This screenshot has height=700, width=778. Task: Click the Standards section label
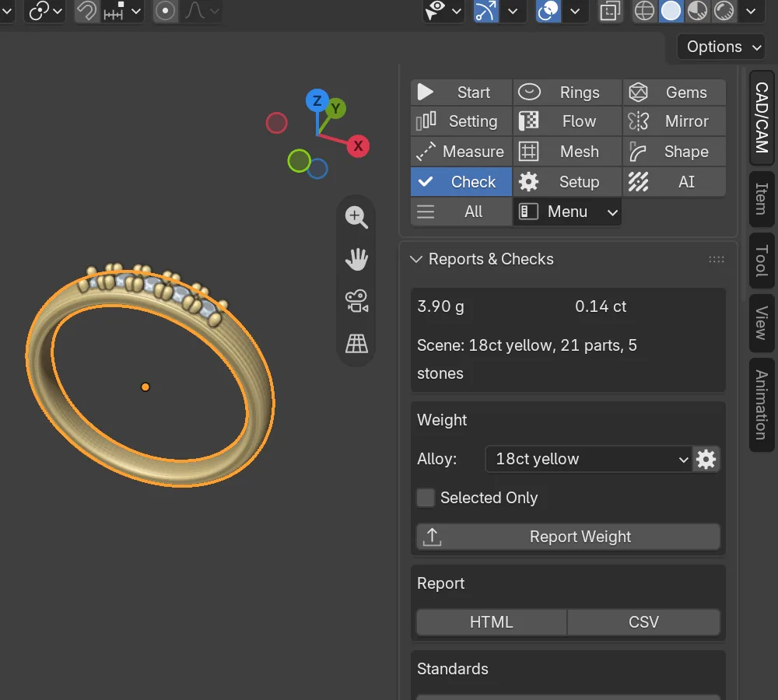click(453, 669)
